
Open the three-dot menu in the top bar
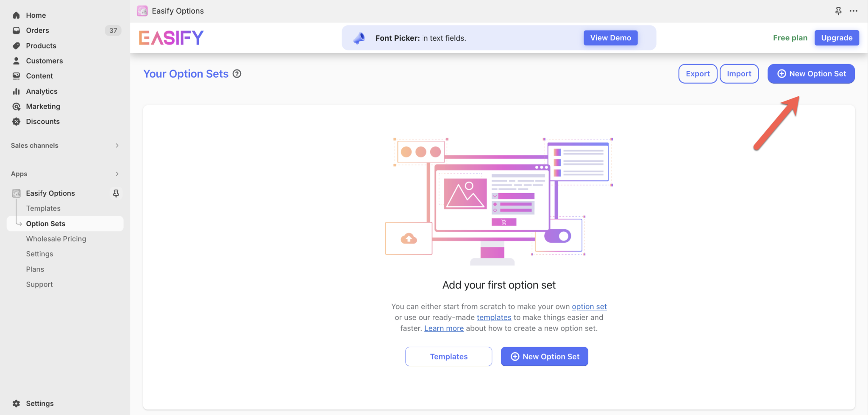tap(853, 11)
